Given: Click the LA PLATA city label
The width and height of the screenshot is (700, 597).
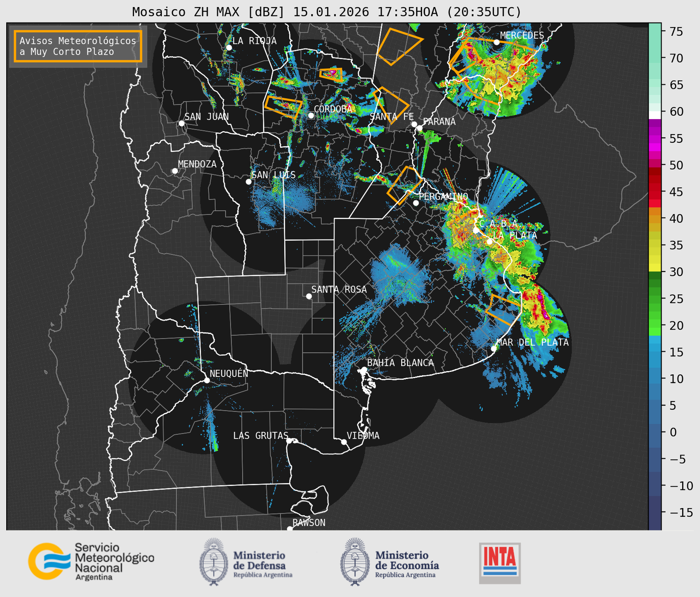Looking at the screenshot, I should (515, 235).
